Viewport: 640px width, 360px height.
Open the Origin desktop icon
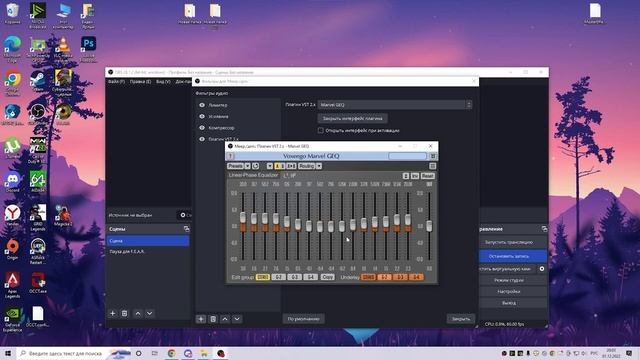tap(12, 249)
